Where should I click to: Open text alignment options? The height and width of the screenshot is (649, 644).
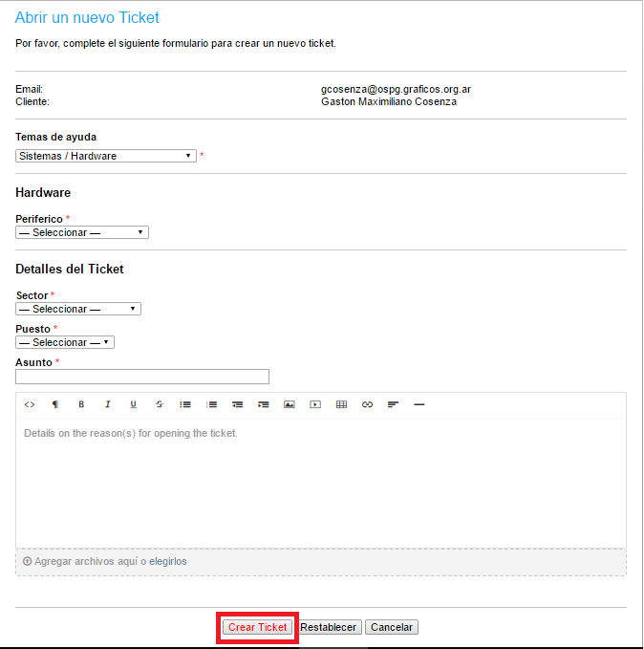(393, 404)
